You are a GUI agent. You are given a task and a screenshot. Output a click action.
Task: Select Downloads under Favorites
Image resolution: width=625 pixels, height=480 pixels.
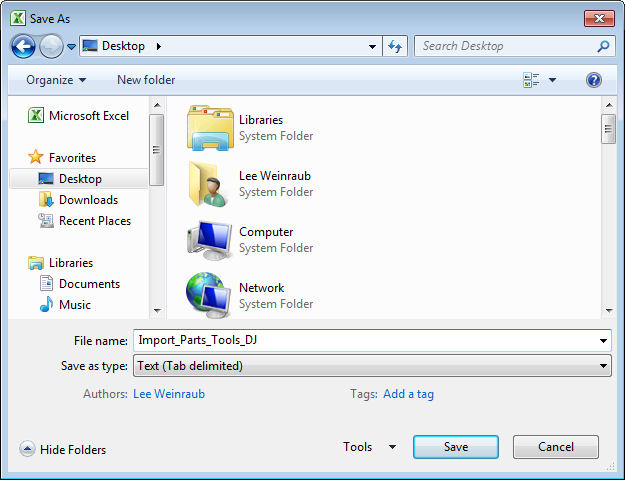88,200
